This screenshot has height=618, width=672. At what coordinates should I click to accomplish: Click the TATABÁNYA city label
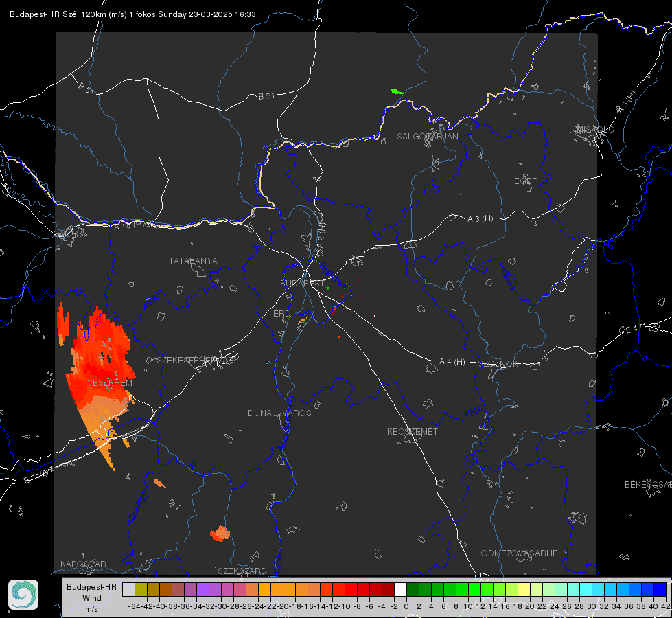193,261
